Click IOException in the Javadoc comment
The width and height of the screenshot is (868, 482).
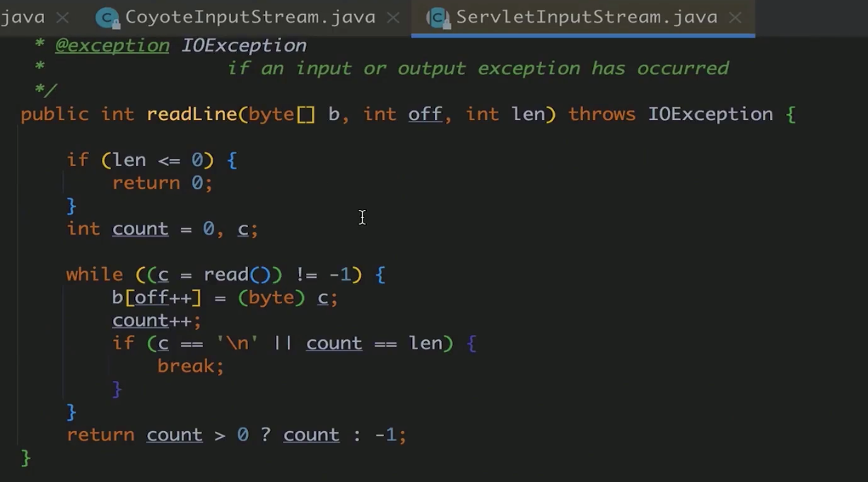(244, 46)
